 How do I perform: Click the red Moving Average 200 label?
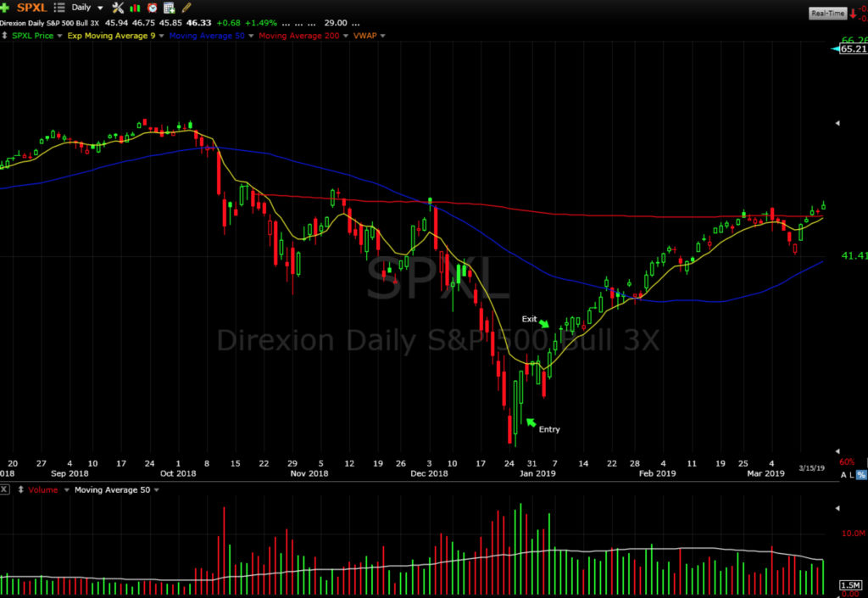[299, 36]
